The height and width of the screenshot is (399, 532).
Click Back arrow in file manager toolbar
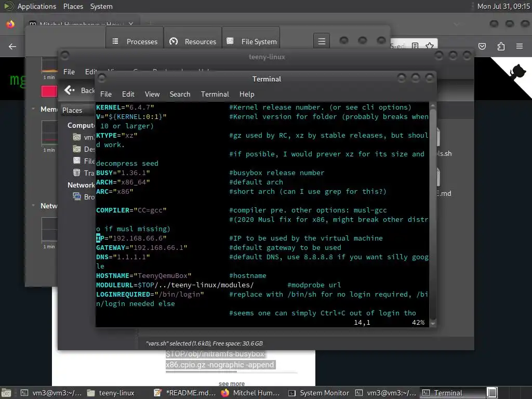click(69, 90)
